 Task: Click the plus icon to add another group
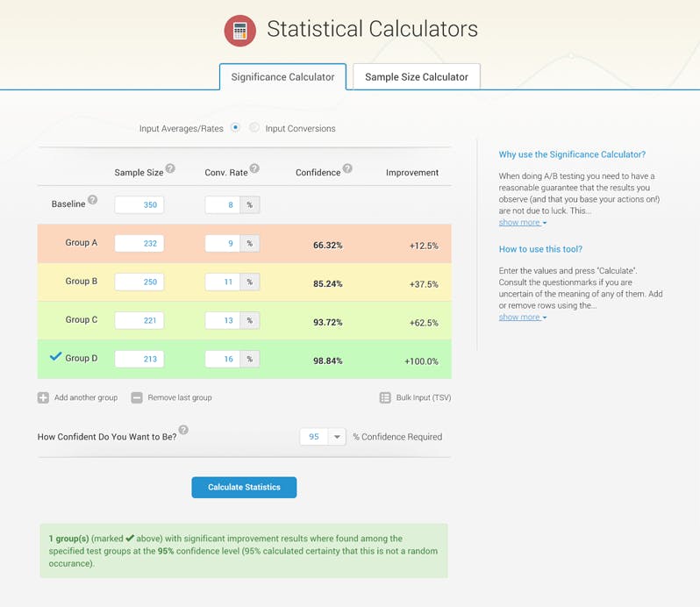(43, 397)
